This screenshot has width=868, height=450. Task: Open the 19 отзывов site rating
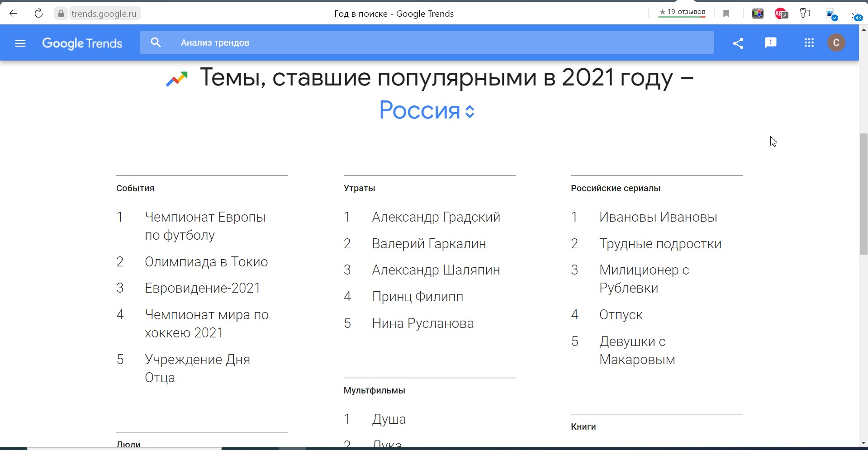tap(682, 12)
